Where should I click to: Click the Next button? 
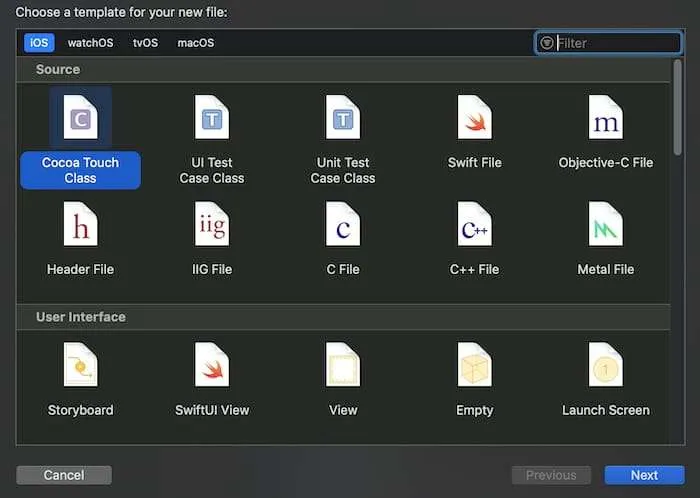pyautogui.click(x=644, y=475)
